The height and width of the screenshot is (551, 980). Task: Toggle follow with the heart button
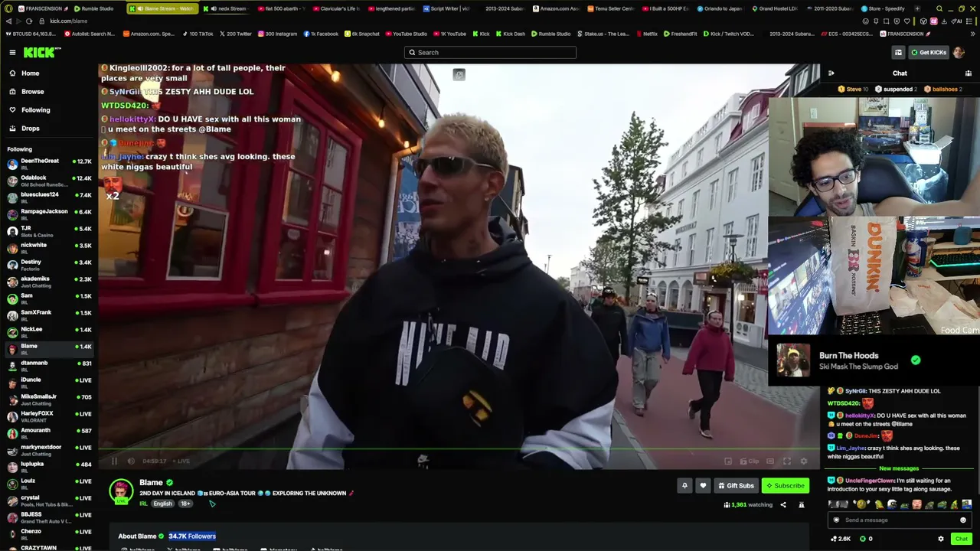(703, 485)
